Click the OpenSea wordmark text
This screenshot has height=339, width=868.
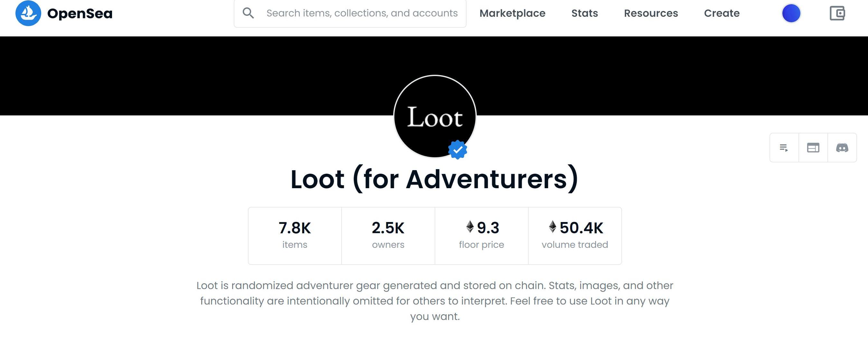tap(80, 14)
